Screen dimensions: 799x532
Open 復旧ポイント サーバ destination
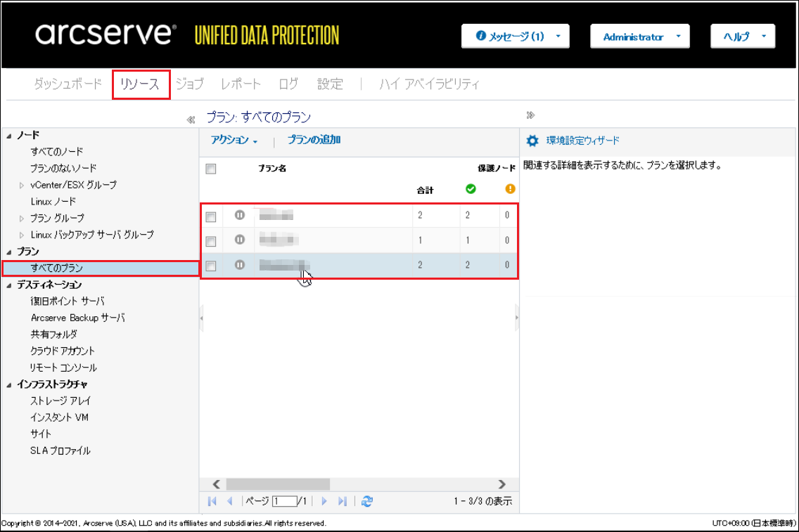coord(68,301)
